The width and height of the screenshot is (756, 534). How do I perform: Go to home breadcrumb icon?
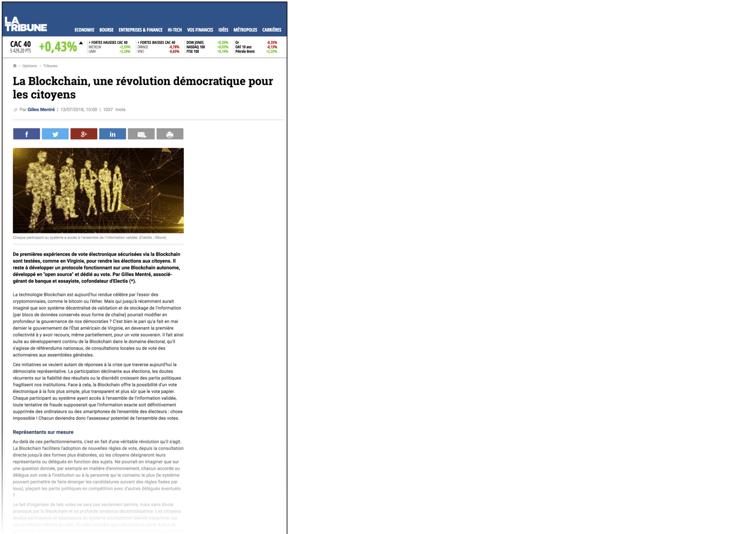[15, 66]
